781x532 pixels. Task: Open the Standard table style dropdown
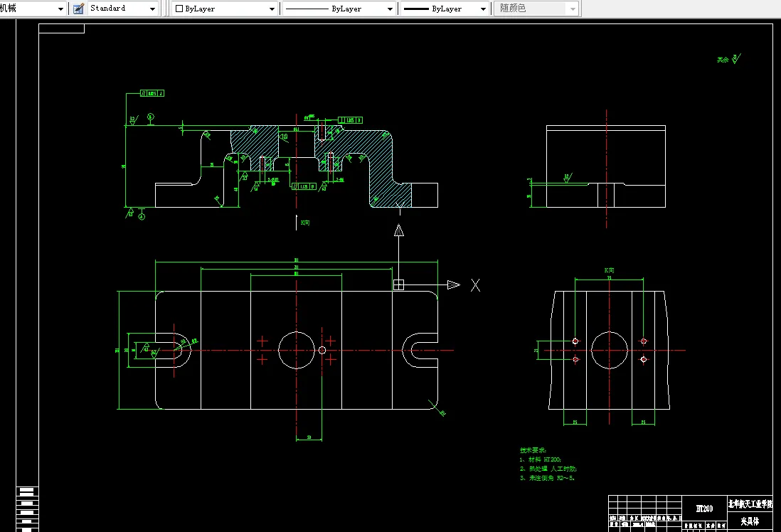[122, 9]
